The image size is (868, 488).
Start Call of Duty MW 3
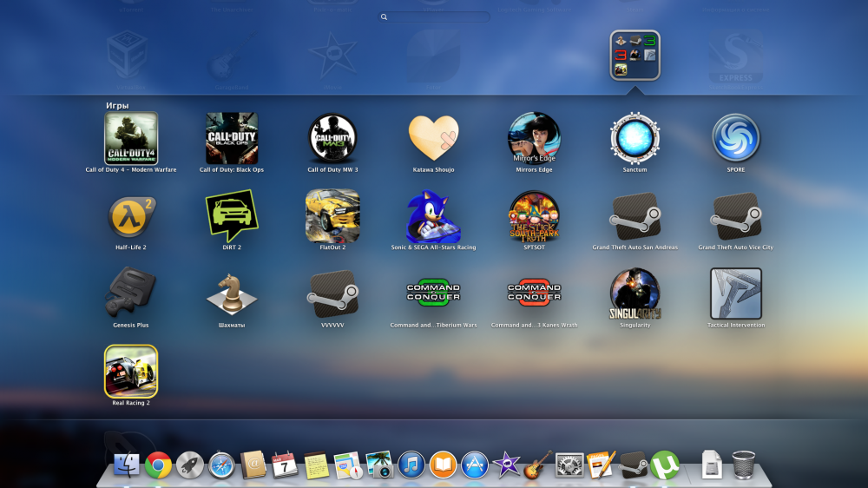click(x=332, y=138)
